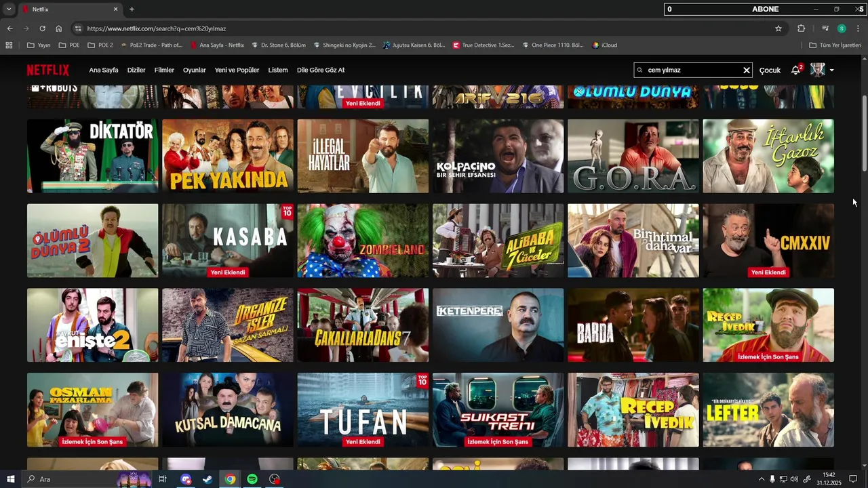Open Chrome extensions puzzle icon
Image resolution: width=868 pixels, height=488 pixels.
[x=802, y=28]
